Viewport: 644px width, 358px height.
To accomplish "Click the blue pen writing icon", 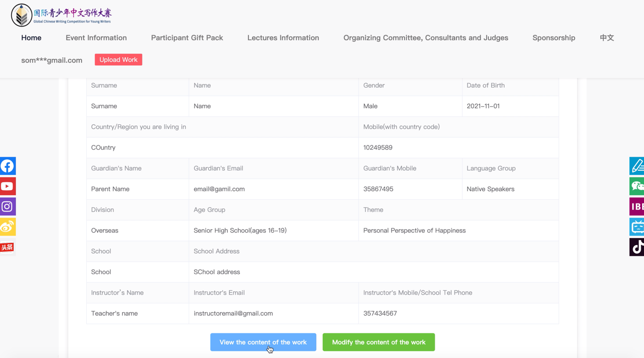I will click(x=637, y=166).
